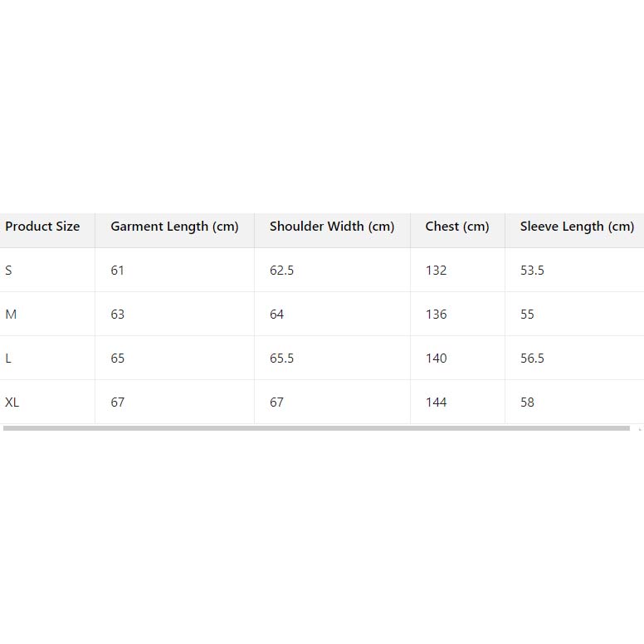
Task: Click shoulder width value 65.5 for size L
Action: tap(281, 359)
